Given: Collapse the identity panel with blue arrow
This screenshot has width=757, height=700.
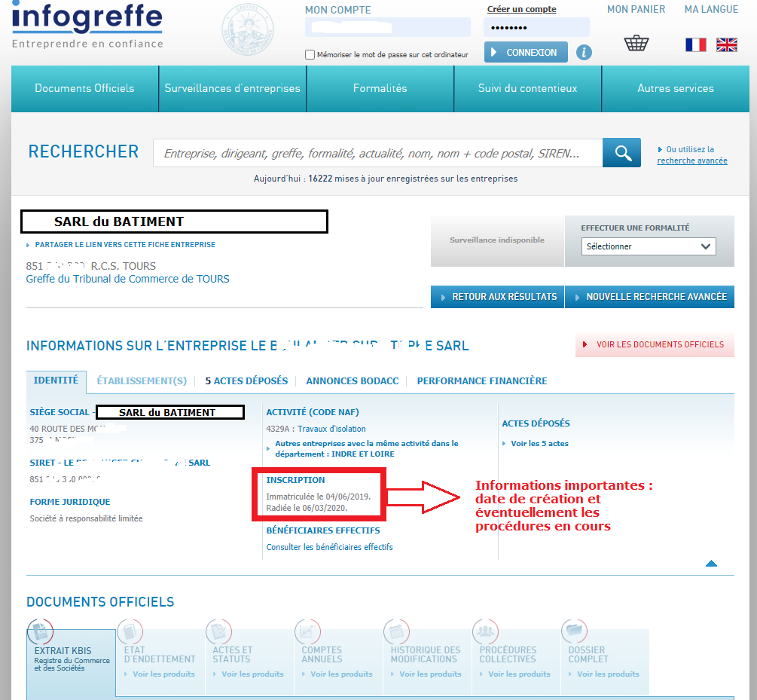Looking at the screenshot, I should 710,562.
